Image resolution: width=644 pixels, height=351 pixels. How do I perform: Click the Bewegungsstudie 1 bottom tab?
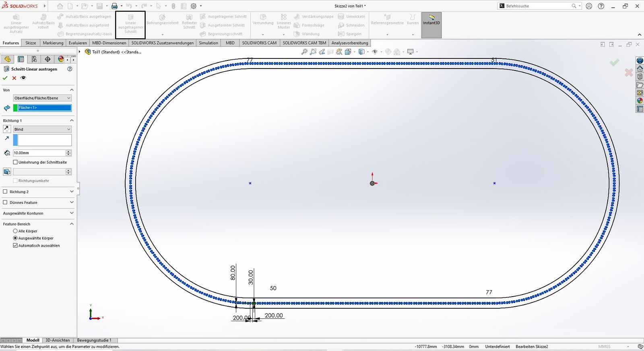point(94,340)
